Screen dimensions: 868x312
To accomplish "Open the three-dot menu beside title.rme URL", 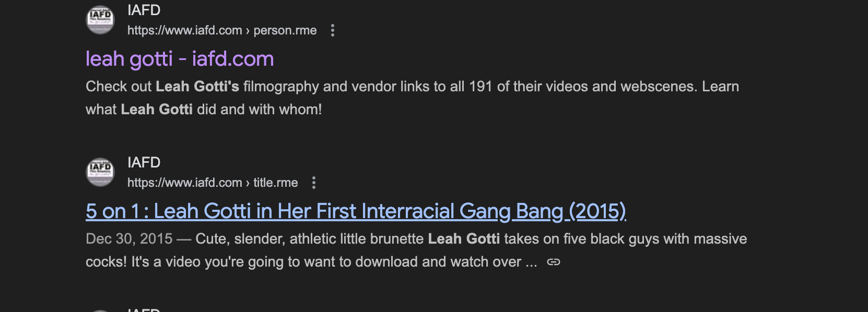I will (x=314, y=183).
